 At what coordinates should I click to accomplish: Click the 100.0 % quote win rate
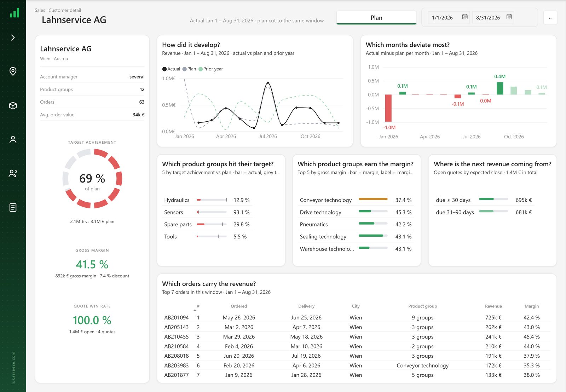click(92, 320)
